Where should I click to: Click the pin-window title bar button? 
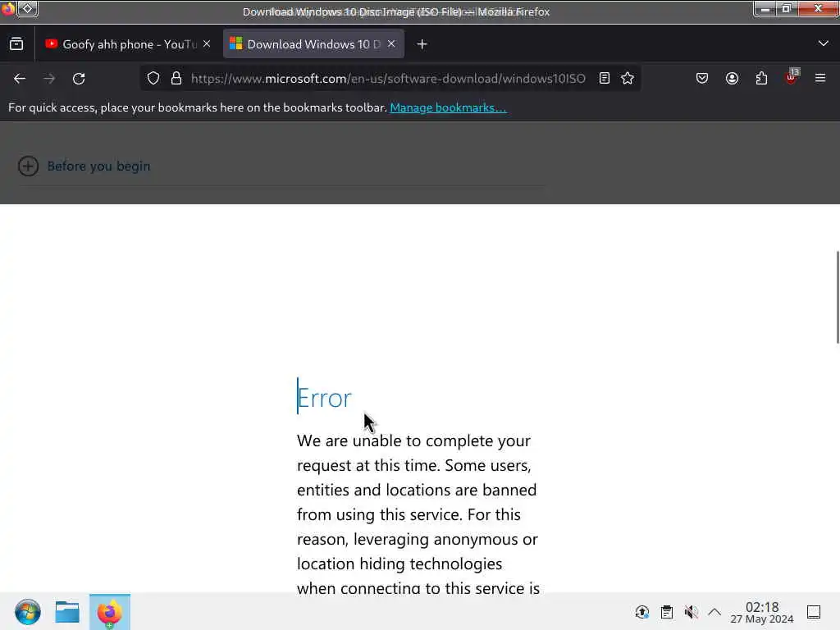tap(27, 8)
